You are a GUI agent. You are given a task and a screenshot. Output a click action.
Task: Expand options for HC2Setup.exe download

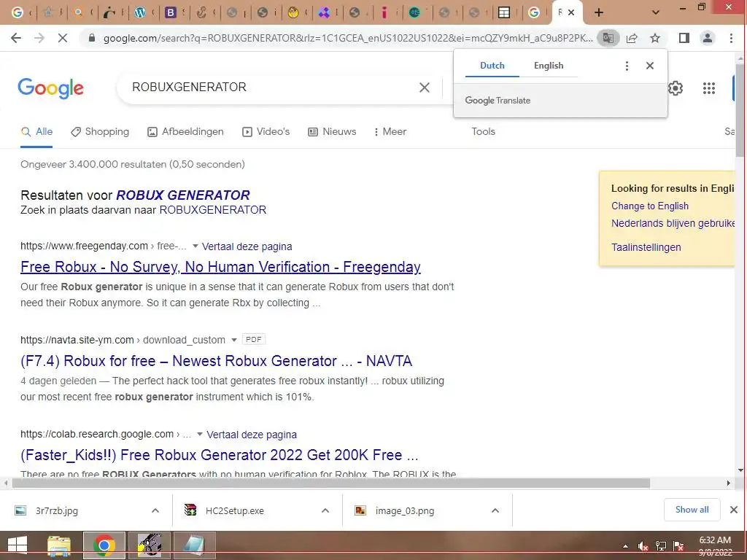[325, 510]
